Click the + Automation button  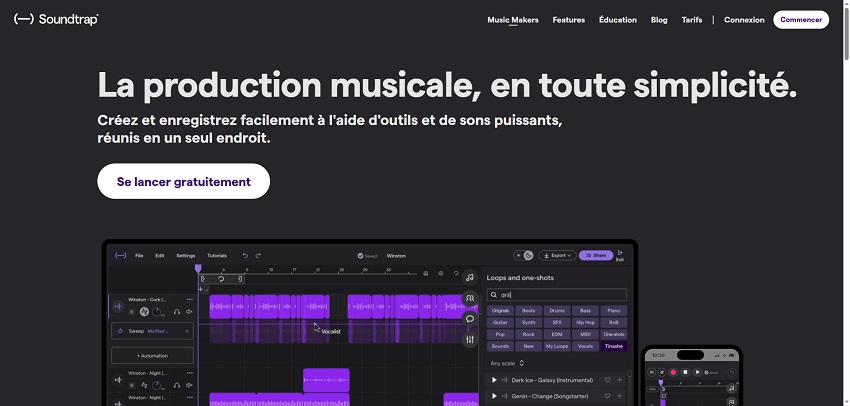pyautogui.click(x=152, y=356)
